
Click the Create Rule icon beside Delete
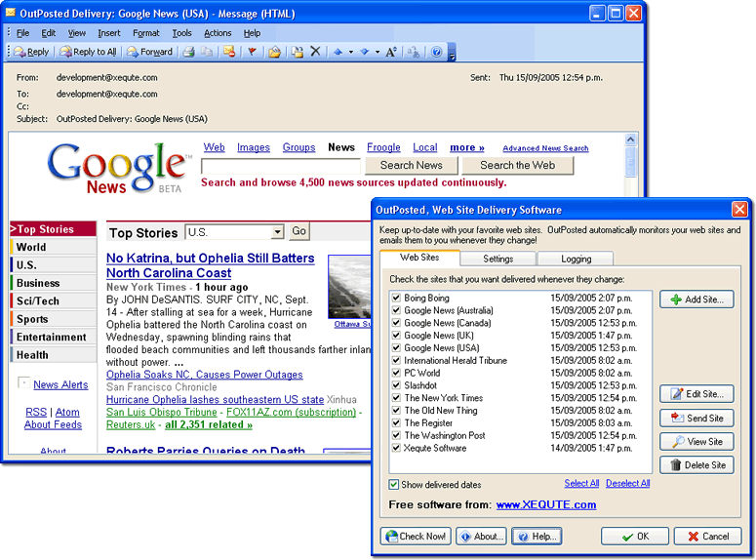[x=298, y=52]
